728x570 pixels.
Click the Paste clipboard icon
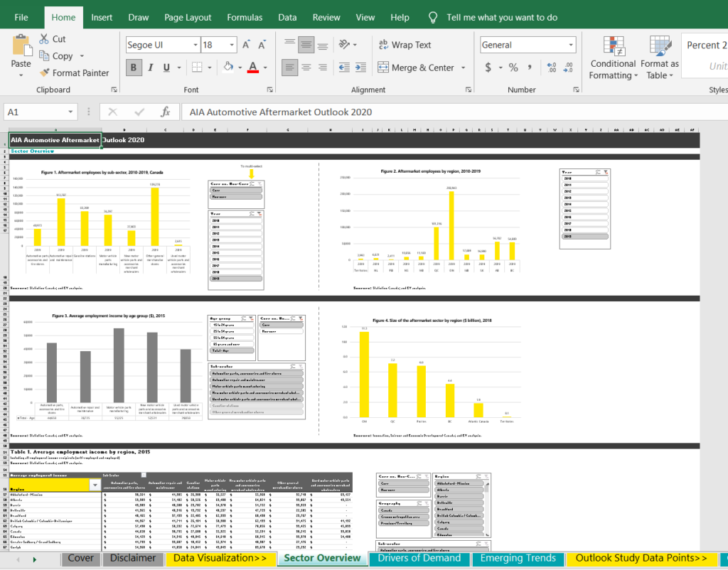(21, 45)
